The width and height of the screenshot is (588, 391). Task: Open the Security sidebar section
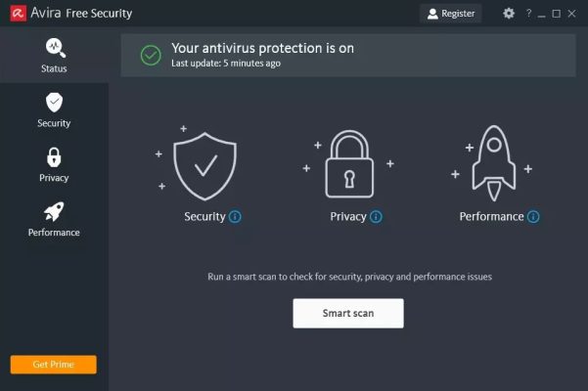[x=54, y=109]
